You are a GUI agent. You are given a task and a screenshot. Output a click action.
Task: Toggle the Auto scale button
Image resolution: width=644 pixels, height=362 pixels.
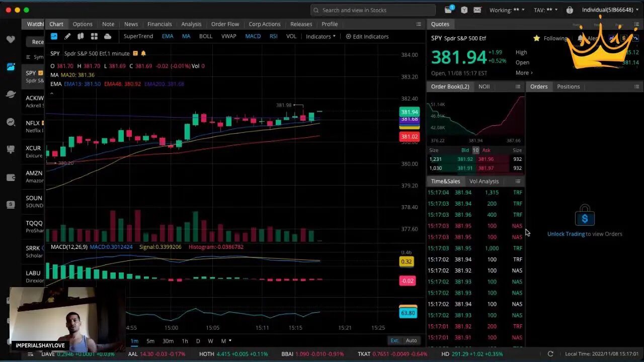point(411,340)
